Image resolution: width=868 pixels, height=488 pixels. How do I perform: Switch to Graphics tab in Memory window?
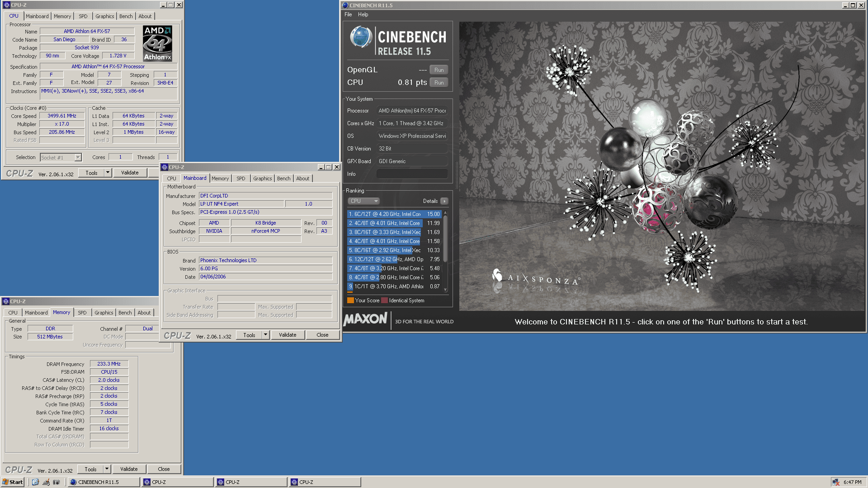[104, 313]
